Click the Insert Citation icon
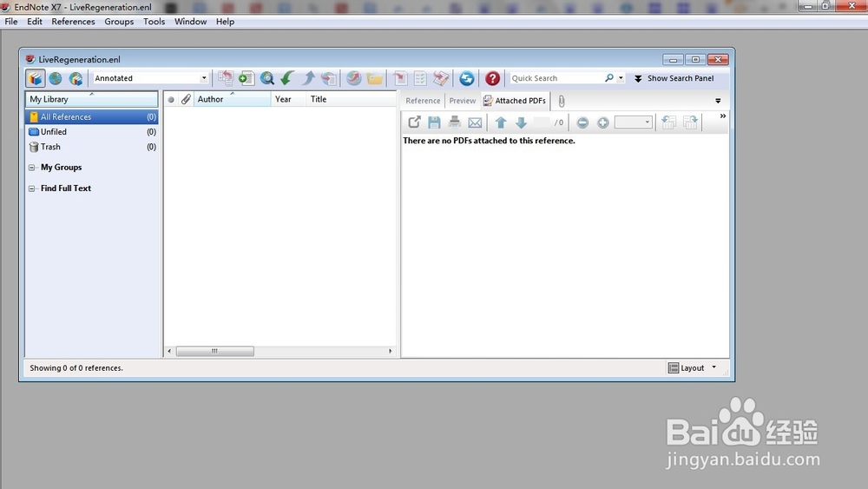This screenshot has height=489, width=868. pyautogui.click(x=400, y=78)
